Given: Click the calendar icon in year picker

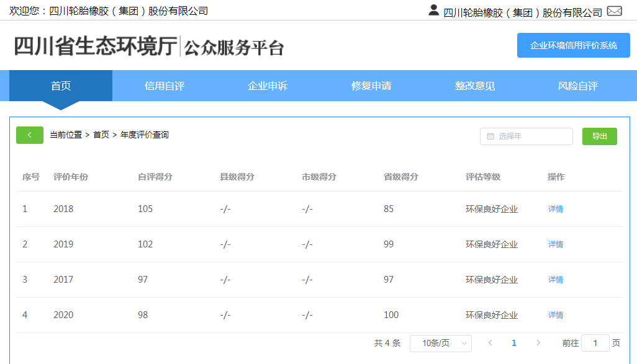Looking at the screenshot, I should click(x=490, y=136).
